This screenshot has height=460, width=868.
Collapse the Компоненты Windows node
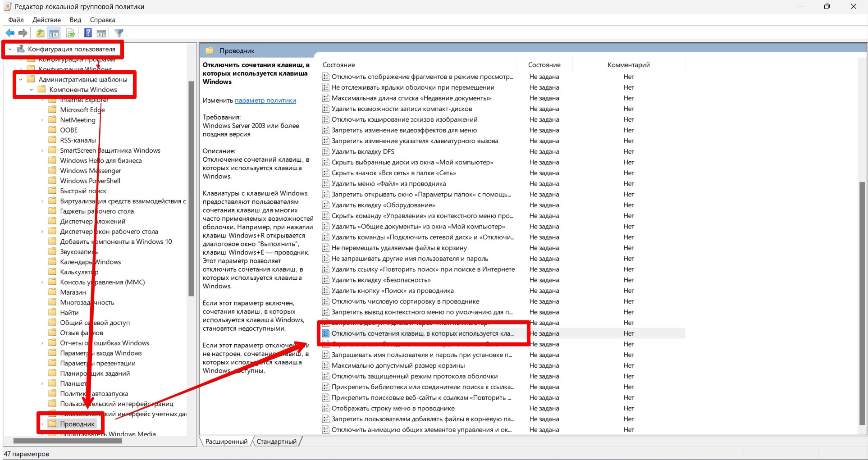pyautogui.click(x=32, y=90)
